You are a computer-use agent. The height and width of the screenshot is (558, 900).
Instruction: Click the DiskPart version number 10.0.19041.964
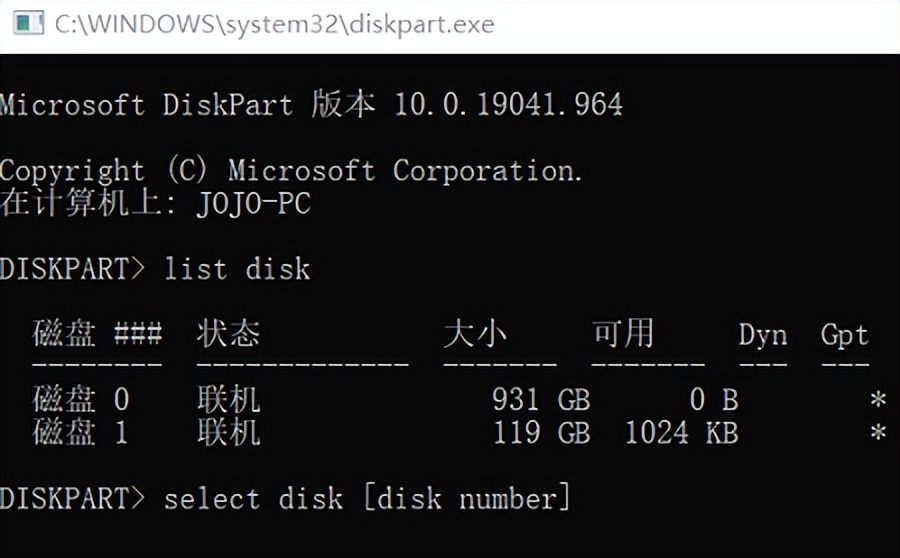pos(508,104)
